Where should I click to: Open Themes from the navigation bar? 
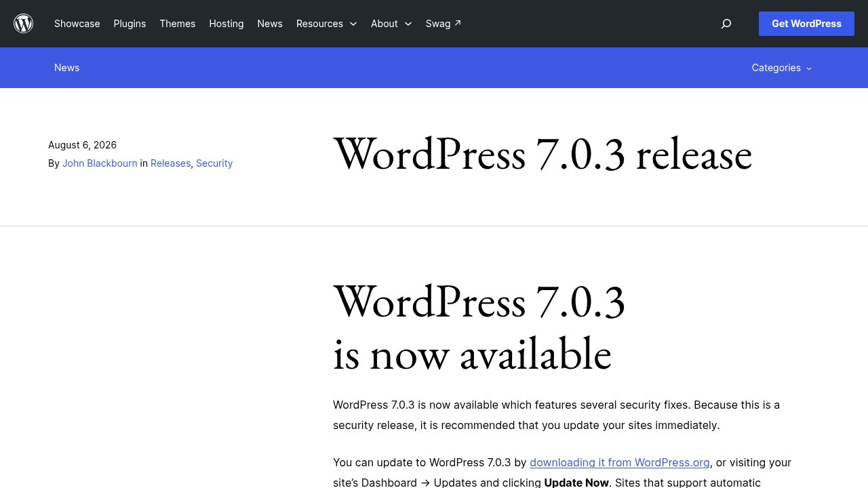tap(178, 24)
